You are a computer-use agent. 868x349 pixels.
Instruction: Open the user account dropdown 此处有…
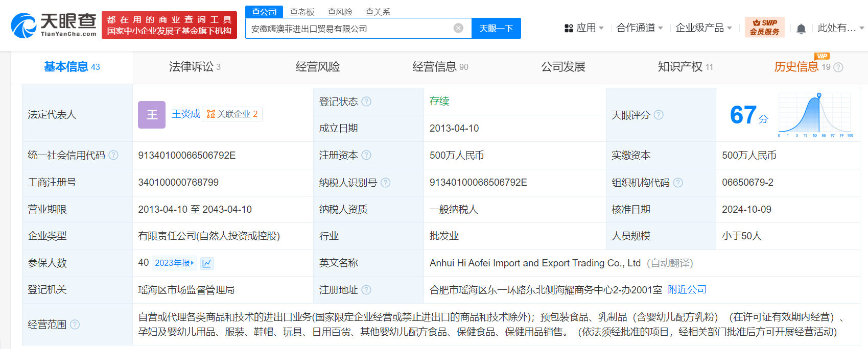pyautogui.click(x=840, y=28)
